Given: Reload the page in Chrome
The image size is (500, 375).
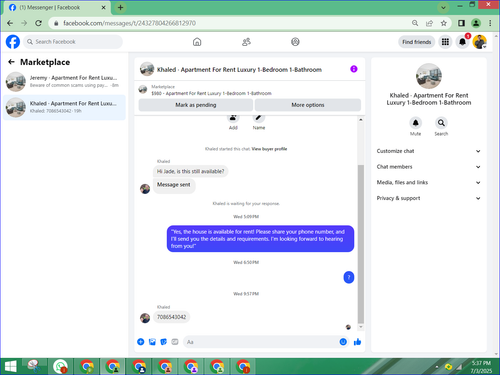Looking at the screenshot, I should [38, 23].
